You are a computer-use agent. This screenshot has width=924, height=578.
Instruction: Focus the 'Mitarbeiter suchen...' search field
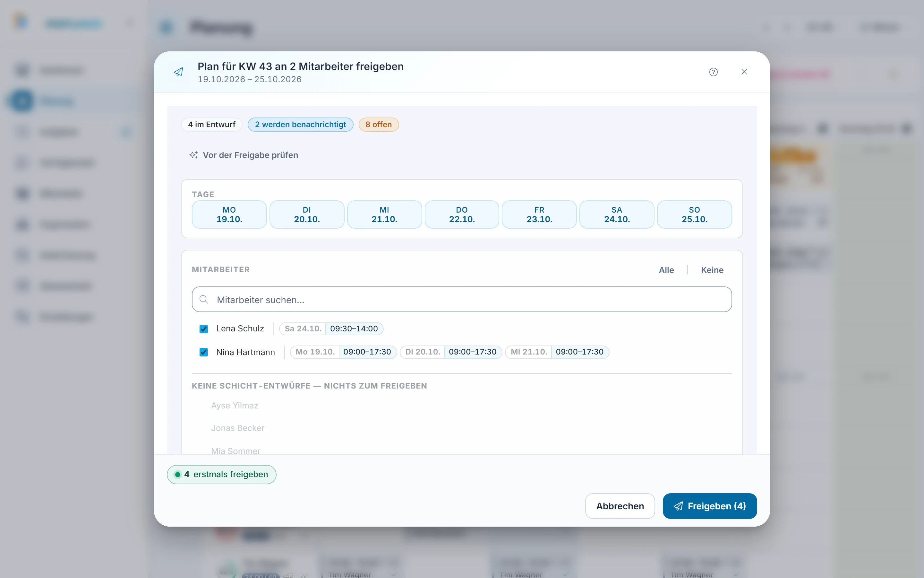462,299
